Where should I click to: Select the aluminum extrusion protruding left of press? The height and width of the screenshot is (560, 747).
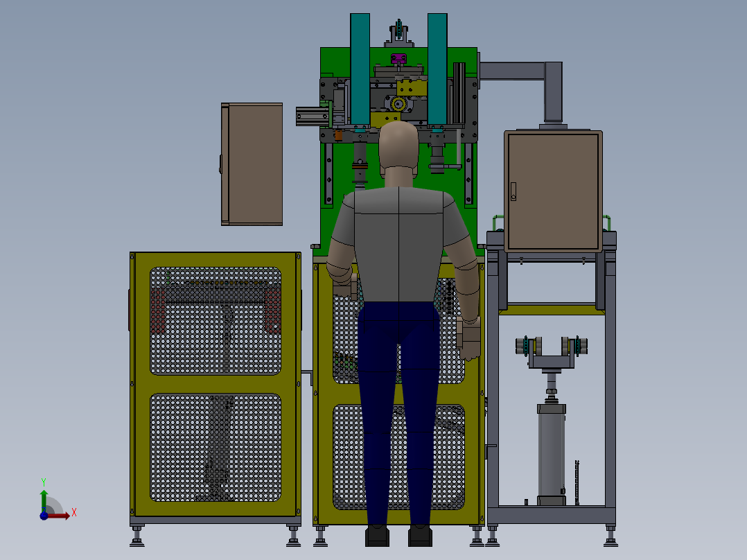313,116
